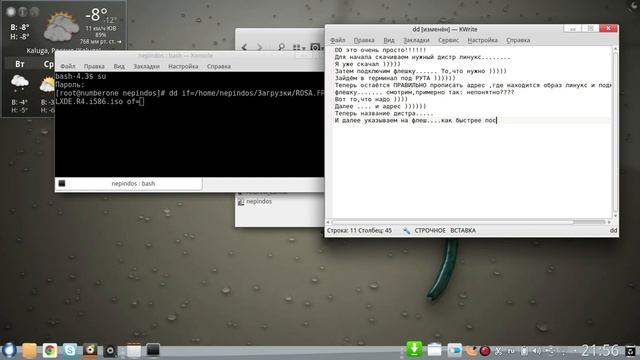Click the green download arrow tray icon
This screenshot has height=360, width=640.
point(414,350)
